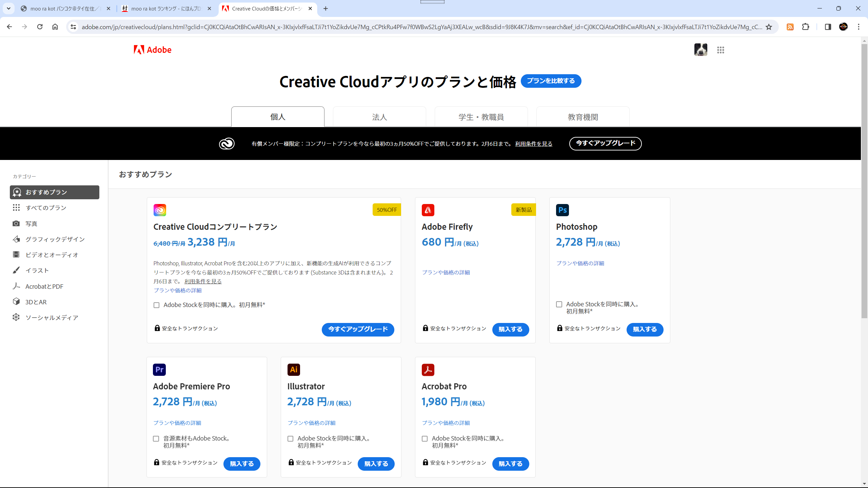868x488 pixels.
Task: Click 今すぐアップグレード in the black banner
Action: pos(605,143)
